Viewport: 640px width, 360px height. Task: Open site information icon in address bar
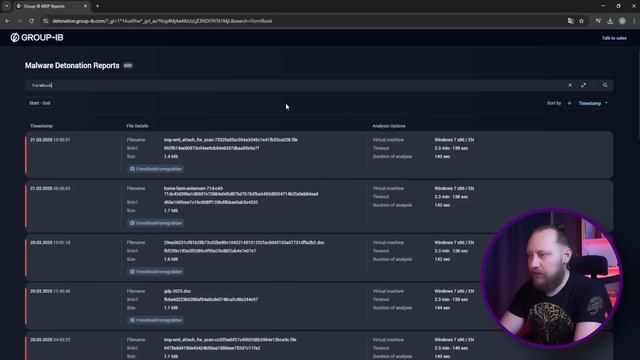46,21
